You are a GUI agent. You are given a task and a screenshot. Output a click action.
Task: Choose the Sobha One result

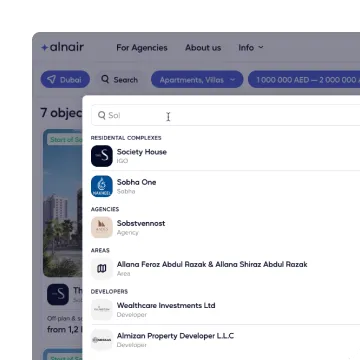tap(225, 186)
